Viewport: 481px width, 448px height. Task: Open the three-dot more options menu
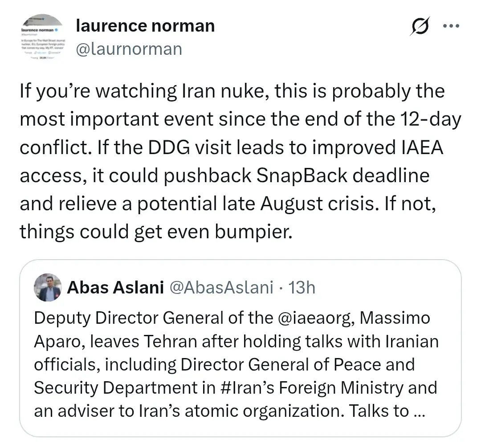coord(451,26)
